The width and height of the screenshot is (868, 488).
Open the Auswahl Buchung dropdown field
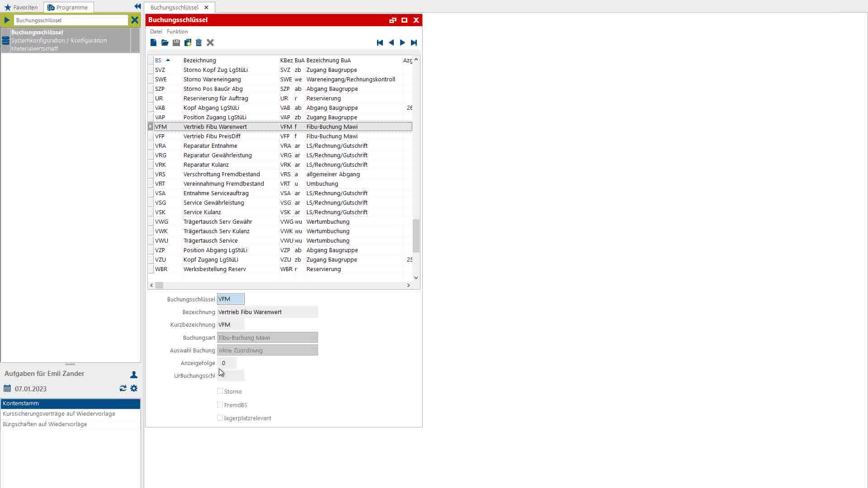(268, 350)
